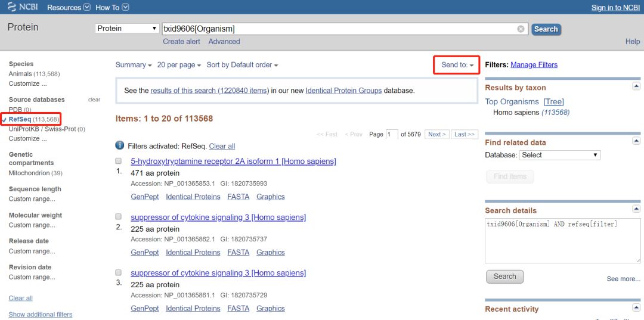The height and width of the screenshot is (320, 644).
Task: Open the Identical Protein Groups database link
Action: [344, 91]
